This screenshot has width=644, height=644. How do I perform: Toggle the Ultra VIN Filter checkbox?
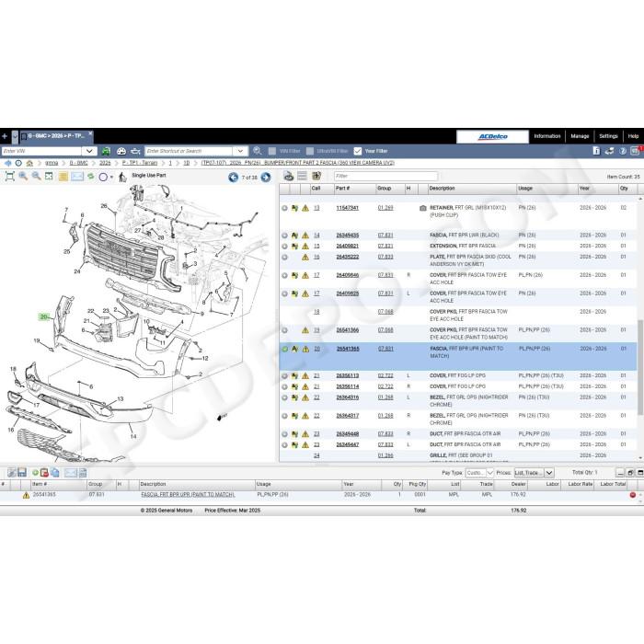(310, 151)
